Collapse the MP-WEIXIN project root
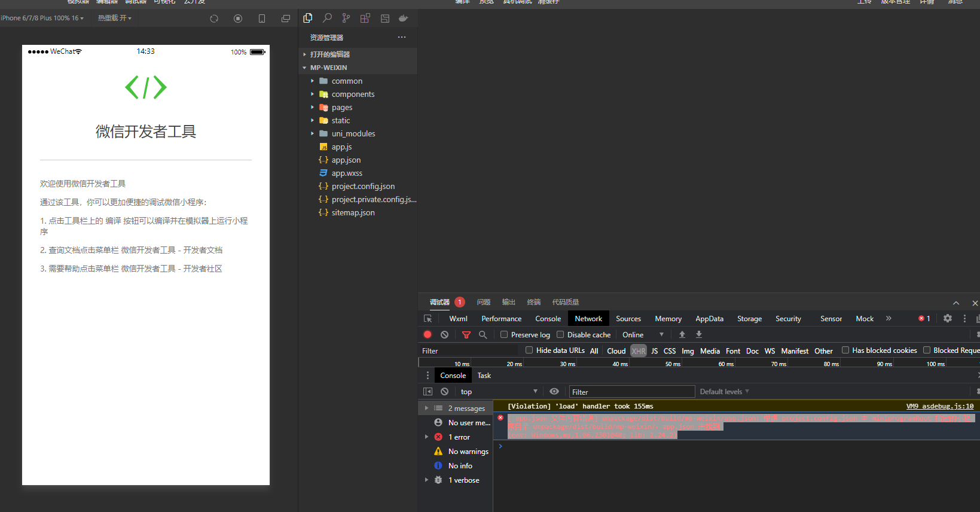The height and width of the screenshot is (512, 980). click(x=304, y=68)
